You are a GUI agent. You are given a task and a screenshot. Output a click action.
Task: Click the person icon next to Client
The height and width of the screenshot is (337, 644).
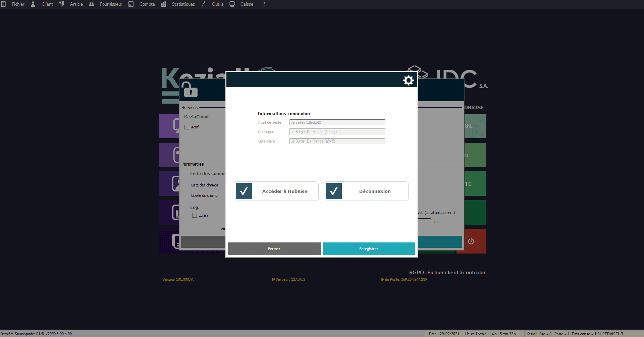(33, 4)
